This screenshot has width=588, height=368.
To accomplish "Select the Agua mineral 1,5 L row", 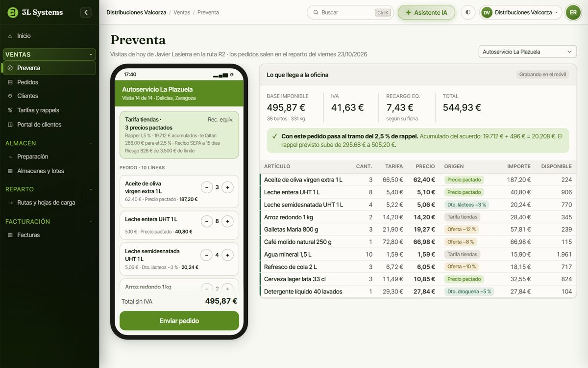I will tap(418, 254).
